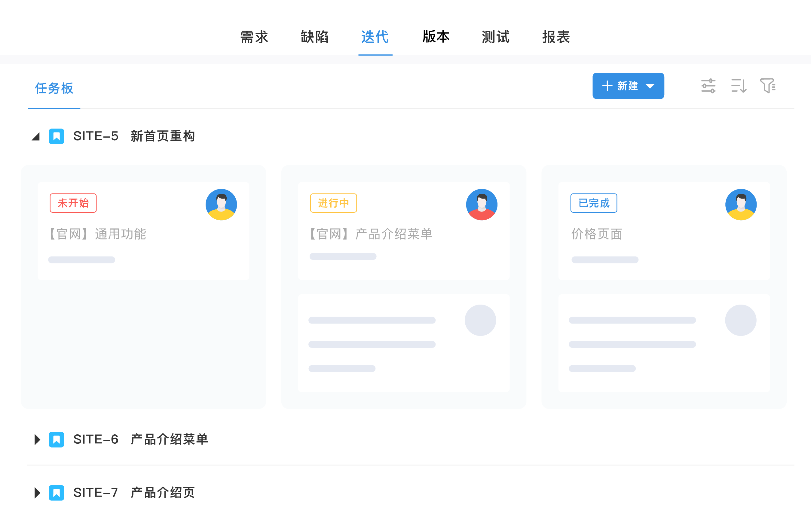The height and width of the screenshot is (532, 811).
Task: Switch to the 缺陷 tab
Action: [x=314, y=37]
